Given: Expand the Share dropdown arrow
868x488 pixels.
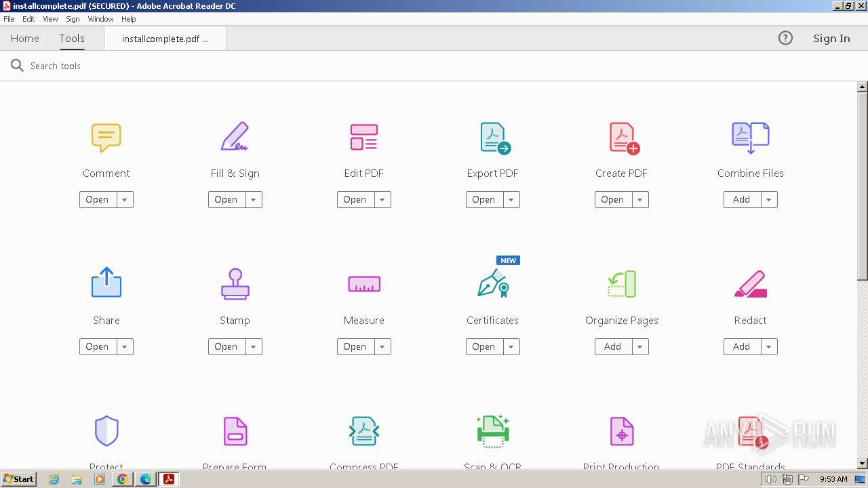Looking at the screenshot, I should 125,346.
